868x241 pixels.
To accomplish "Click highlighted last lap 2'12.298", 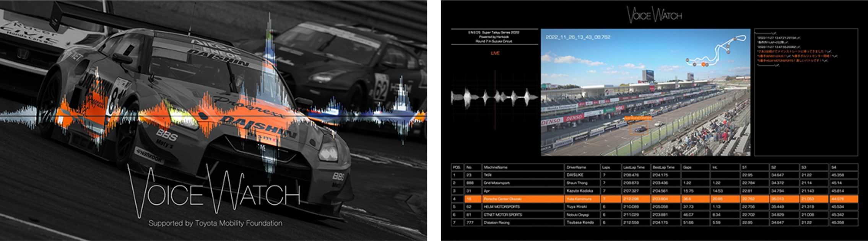I will [x=631, y=199].
